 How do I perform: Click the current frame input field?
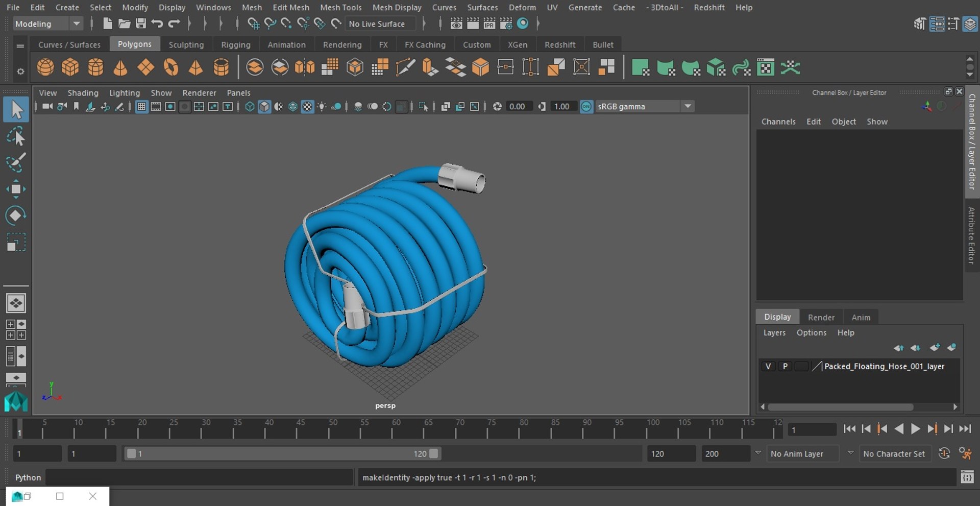pos(812,430)
